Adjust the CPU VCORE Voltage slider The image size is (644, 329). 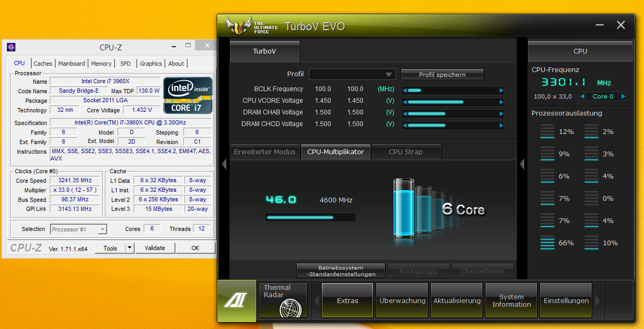point(453,102)
